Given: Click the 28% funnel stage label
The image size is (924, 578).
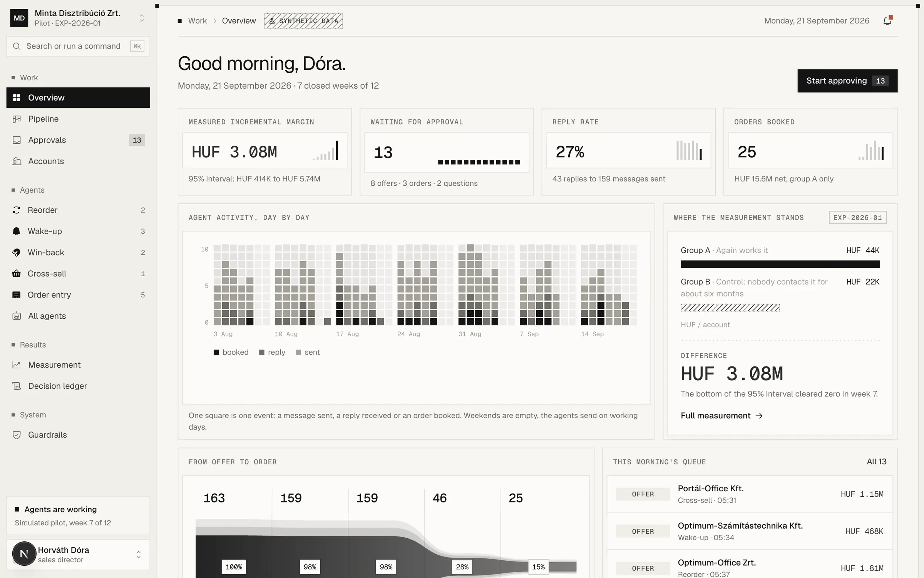Looking at the screenshot, I should 462,567.
